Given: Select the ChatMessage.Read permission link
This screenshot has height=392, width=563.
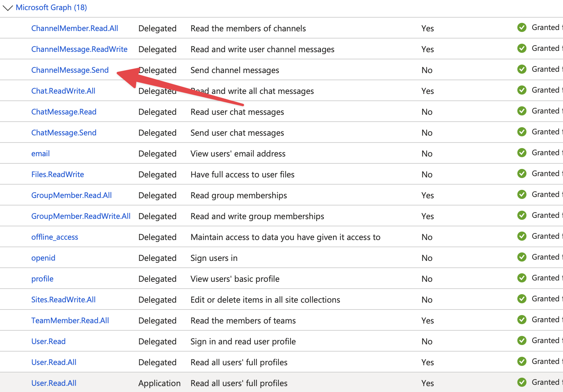Looking at the screenshot, I should pyautogui.click(x=64, y=112).
